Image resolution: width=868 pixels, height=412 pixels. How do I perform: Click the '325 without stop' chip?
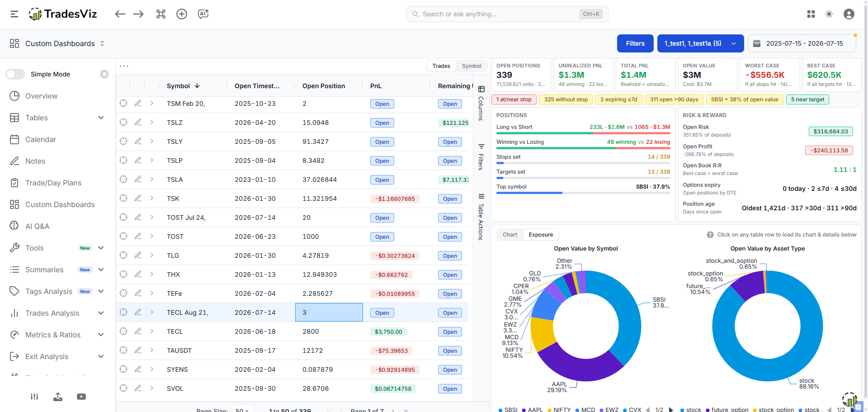(x=566, y=99)
